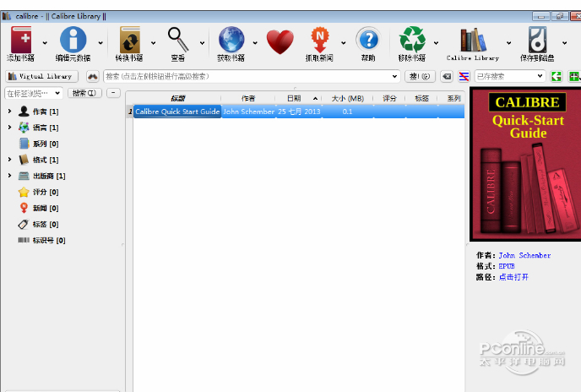
Task: Click the red heart donate icon
Action: (279, 40)
